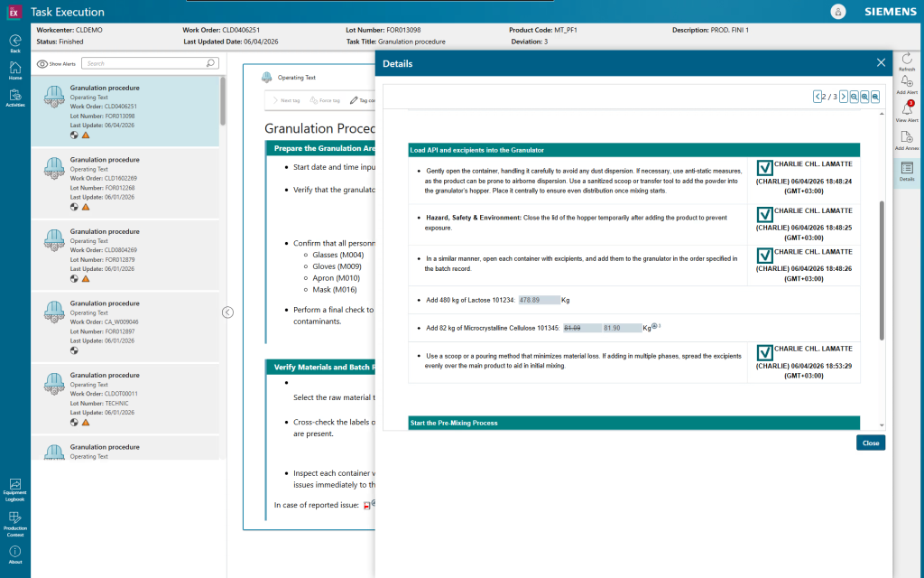924x578 pixels.
Task: Click the Details scrollbar up arrow
Action: point(882,114)
